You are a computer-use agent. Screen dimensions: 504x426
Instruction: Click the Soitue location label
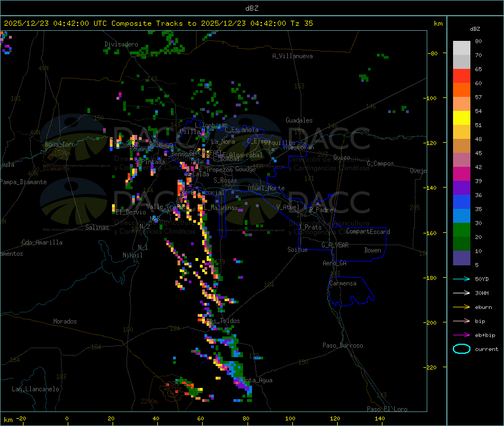pos(298,250)
